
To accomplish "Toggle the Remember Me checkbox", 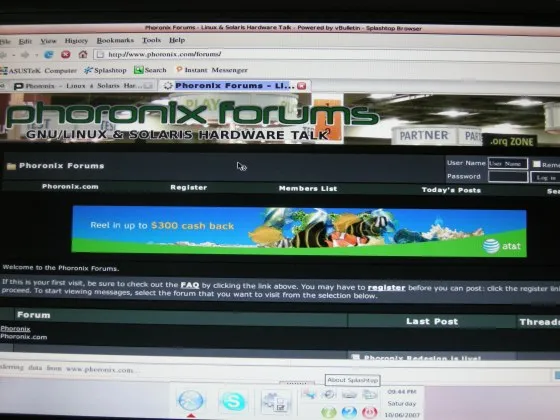I will [x=536, y=164].
